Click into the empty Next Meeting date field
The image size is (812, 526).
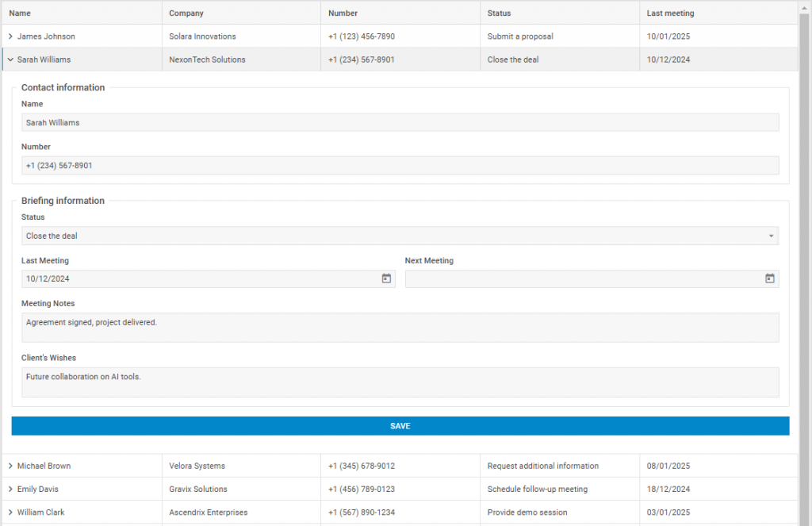583,279
